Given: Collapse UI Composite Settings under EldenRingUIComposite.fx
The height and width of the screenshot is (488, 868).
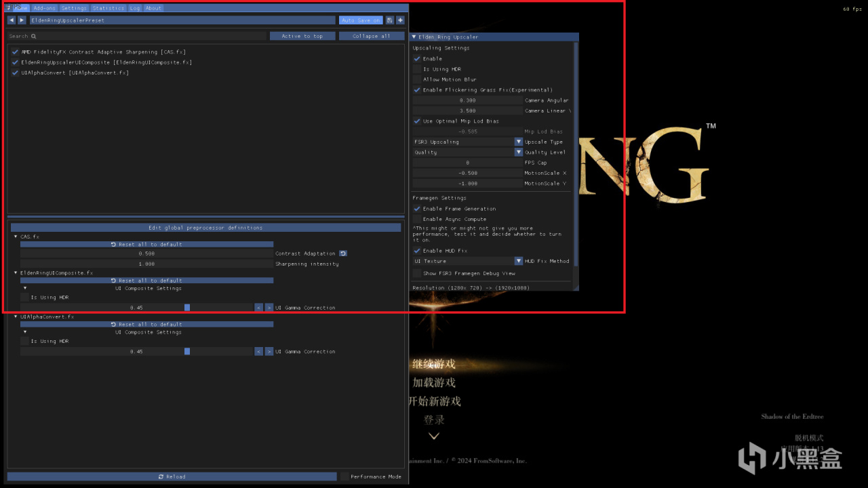Looking at the screenshot, I should [x=25, y=288].
